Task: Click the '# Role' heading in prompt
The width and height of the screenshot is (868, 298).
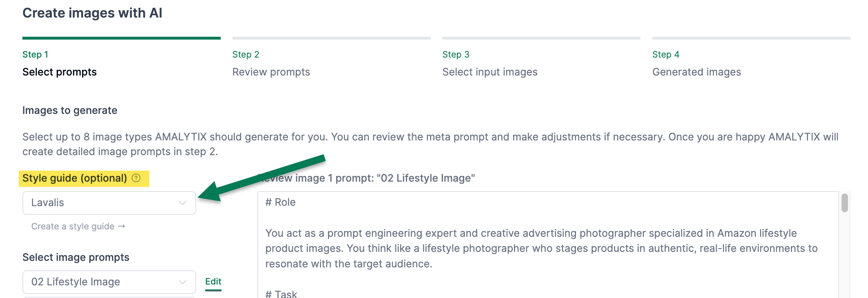Action: [x=280, y=202]
